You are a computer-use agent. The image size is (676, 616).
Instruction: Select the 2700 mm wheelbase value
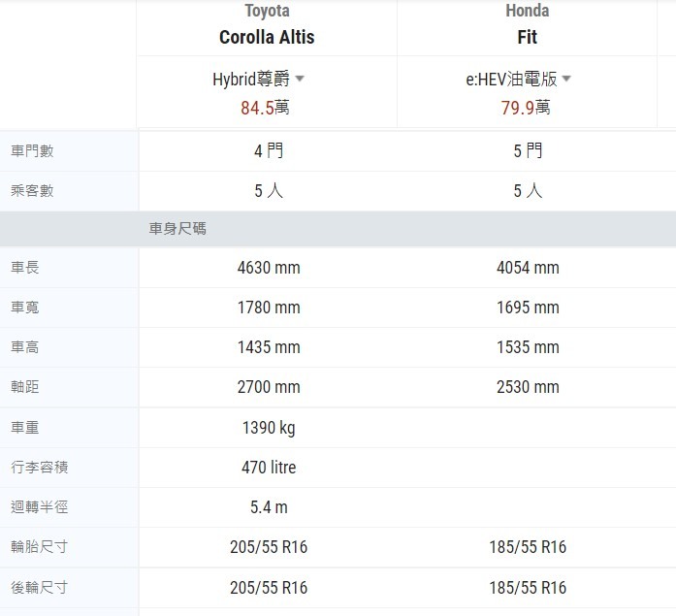click(x=269, y=387)
